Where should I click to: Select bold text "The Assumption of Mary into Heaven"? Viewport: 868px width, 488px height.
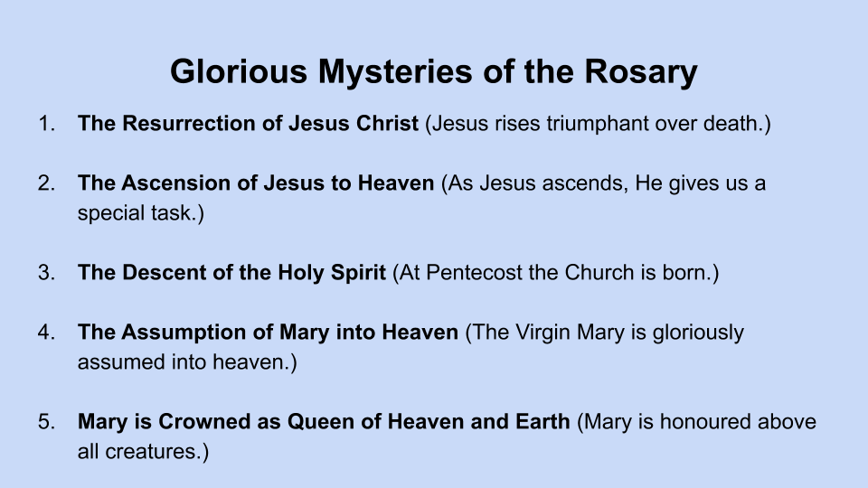coord(268,333)
